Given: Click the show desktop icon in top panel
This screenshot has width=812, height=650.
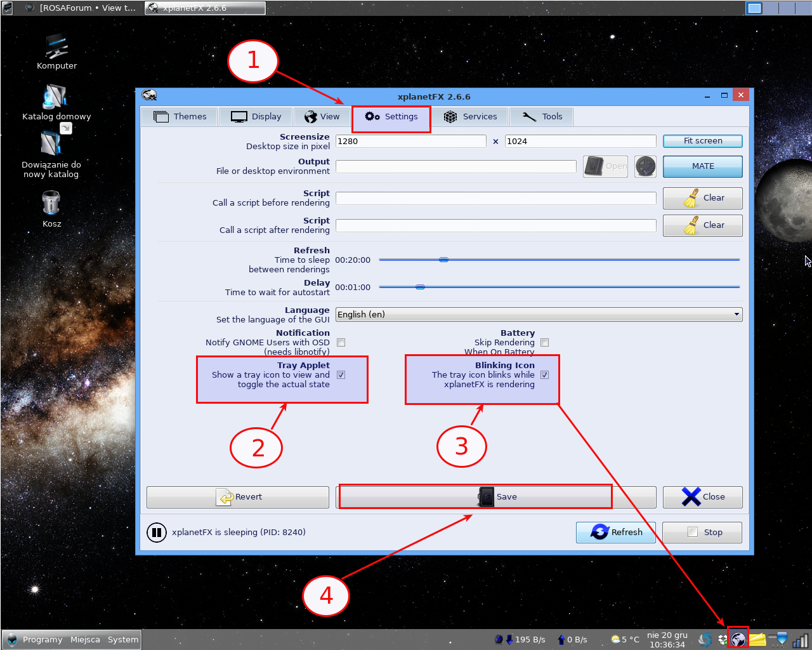Looking at the screenshot, I should point(8,8).
